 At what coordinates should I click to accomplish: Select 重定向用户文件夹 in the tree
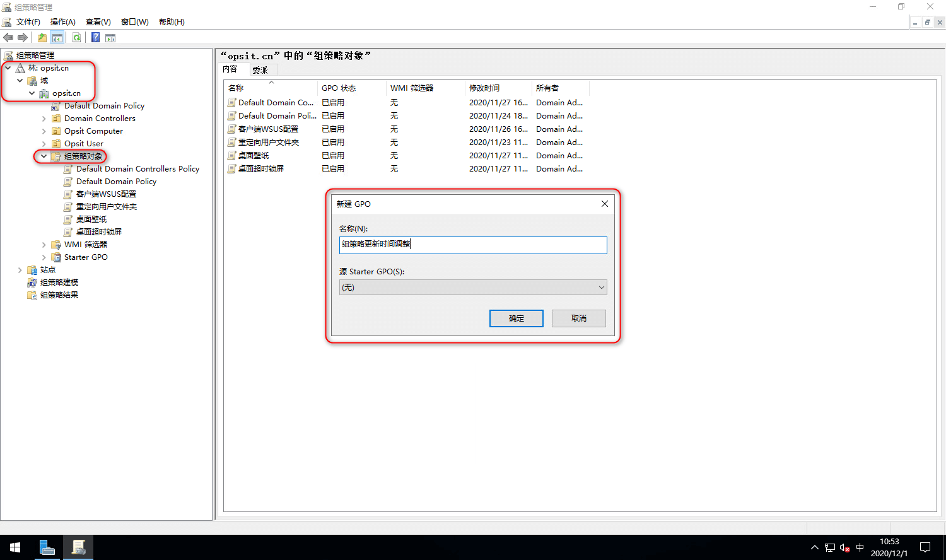tap(107, 207)
